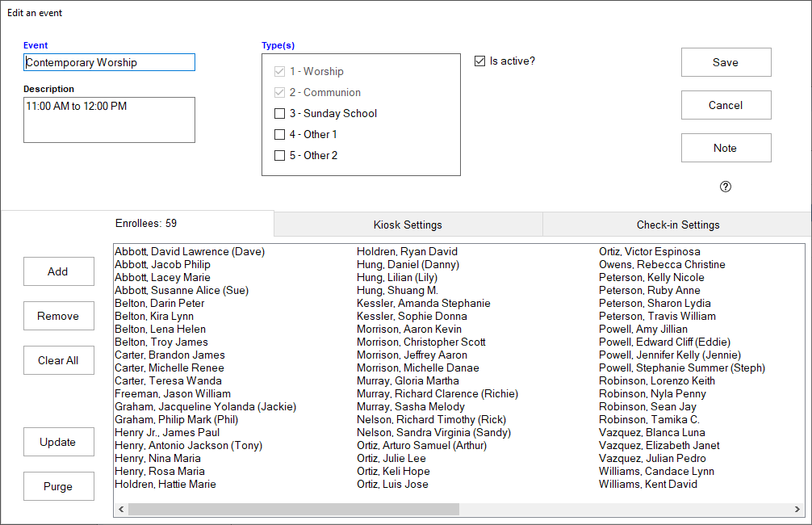Check the 3 - Sunday School type
812x525 pixels.
pyautogui.click(x=280, y=114)
